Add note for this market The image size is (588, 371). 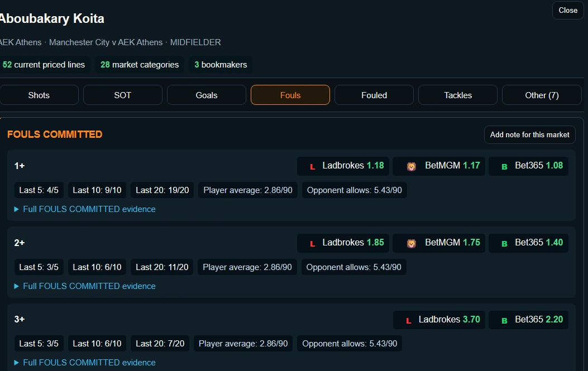pyautogui.click(x=529, y=134)
